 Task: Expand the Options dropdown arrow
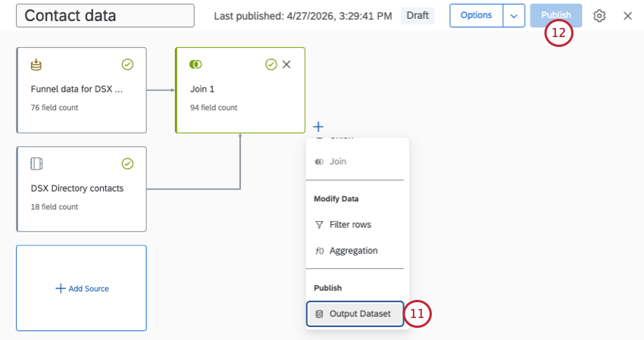pos(514,16)
